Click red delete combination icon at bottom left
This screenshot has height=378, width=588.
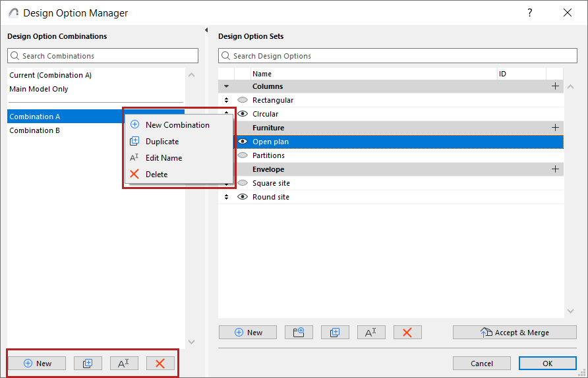(x=160, y=363)
